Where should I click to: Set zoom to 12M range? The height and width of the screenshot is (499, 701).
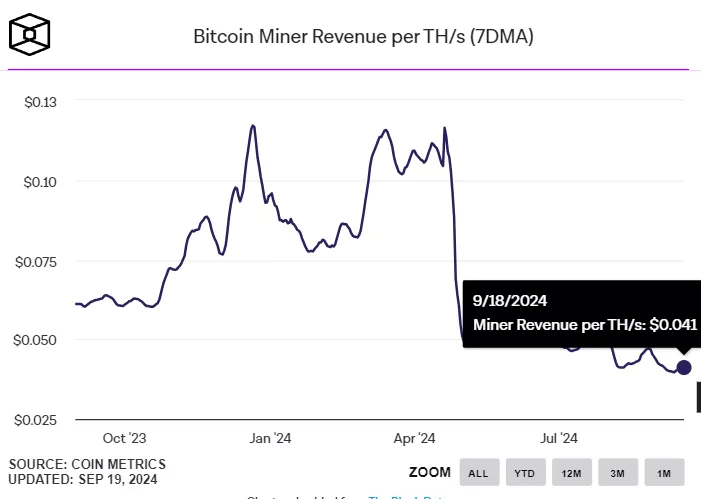(x=571, y=472)
